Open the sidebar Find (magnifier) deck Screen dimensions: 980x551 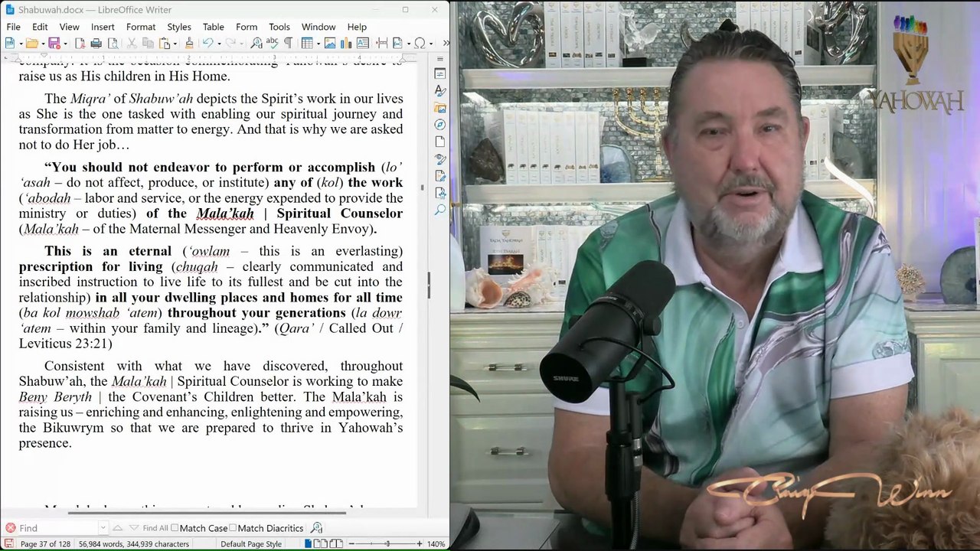[x=440, y=210]
